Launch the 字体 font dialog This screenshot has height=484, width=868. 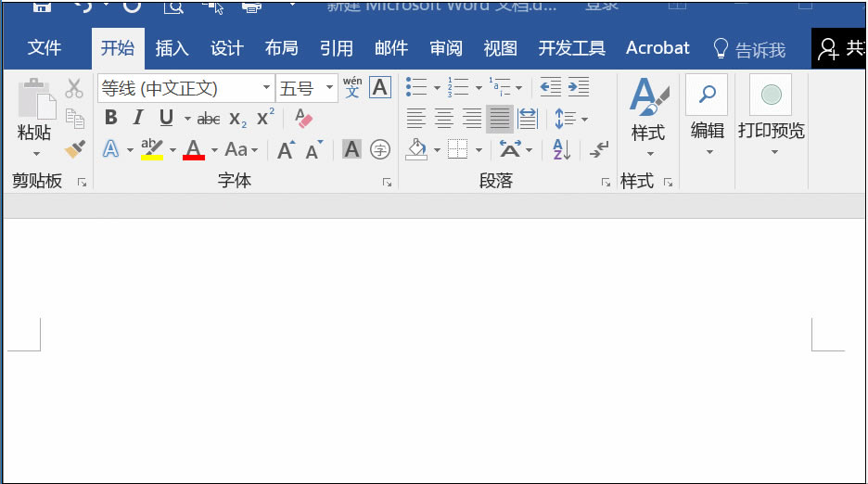387,182
